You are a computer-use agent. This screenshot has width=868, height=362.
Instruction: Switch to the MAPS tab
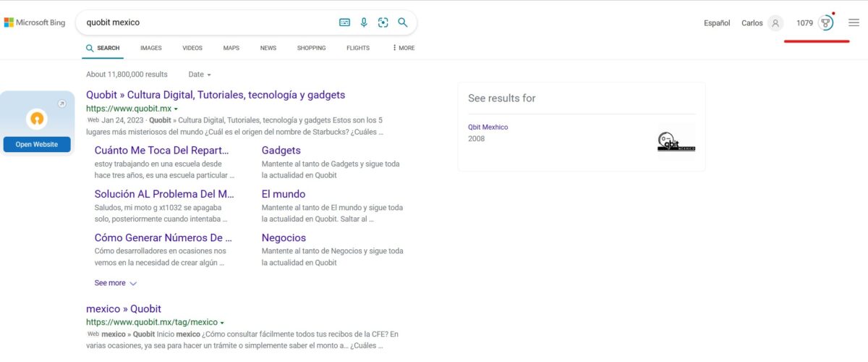(x=231, y=49)
